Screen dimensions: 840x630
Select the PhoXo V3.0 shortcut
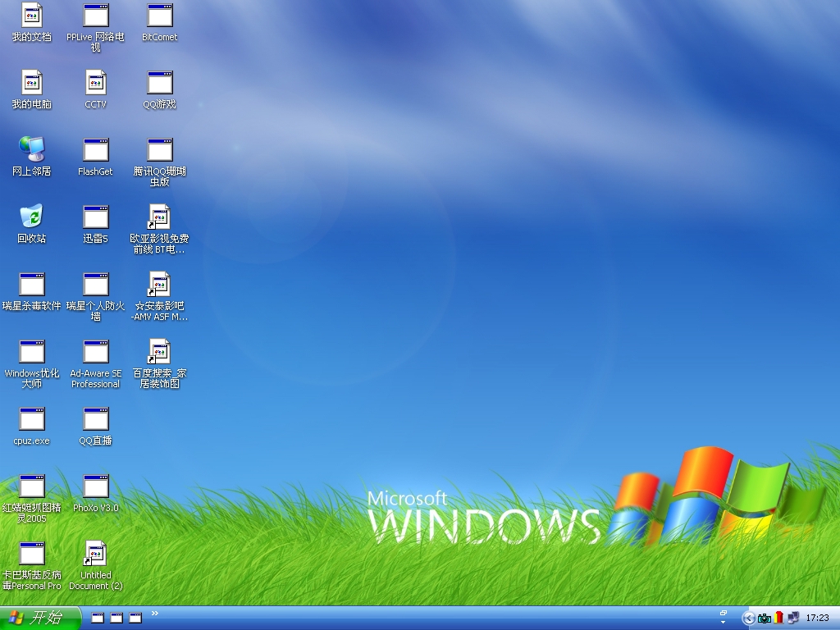tap(95, 486)
